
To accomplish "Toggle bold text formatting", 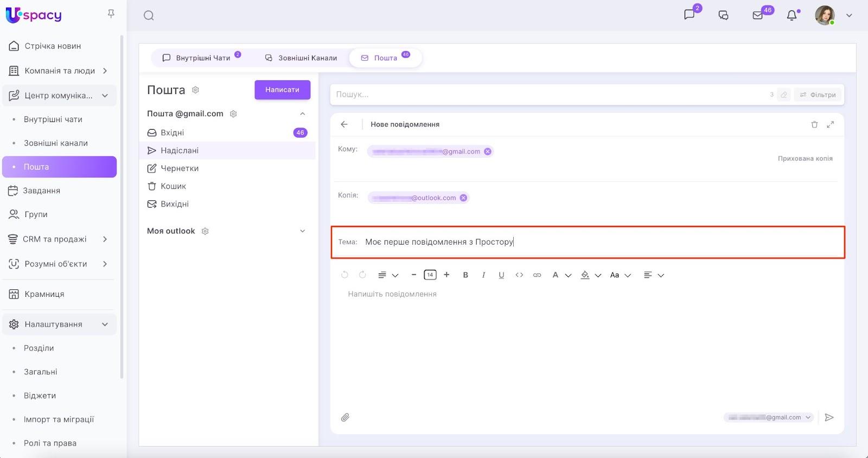I will (465, 275).
